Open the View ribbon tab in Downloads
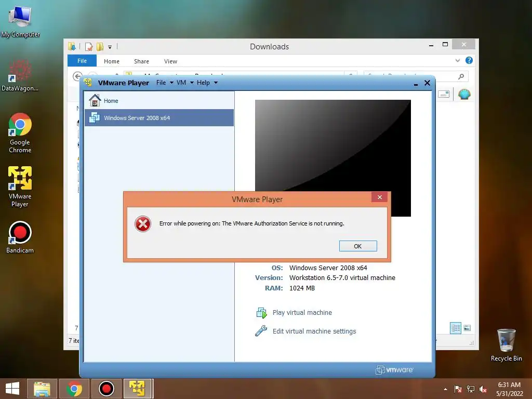Viewport: 532px width, 399px height. (x=170, y=61)
